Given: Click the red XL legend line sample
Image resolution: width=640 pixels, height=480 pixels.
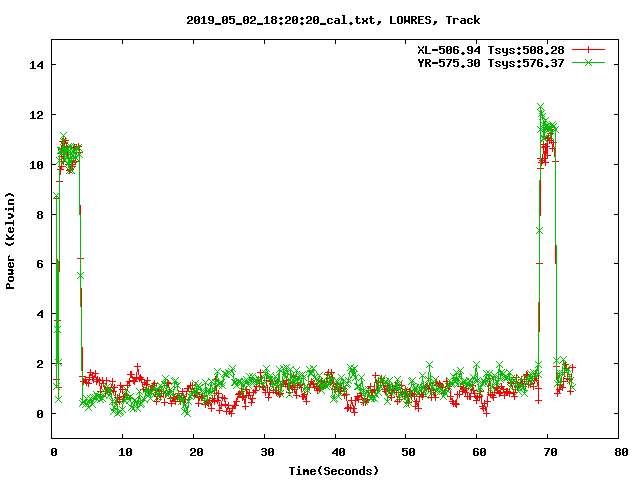Looking at the screenshot, I should coord(588,50).
